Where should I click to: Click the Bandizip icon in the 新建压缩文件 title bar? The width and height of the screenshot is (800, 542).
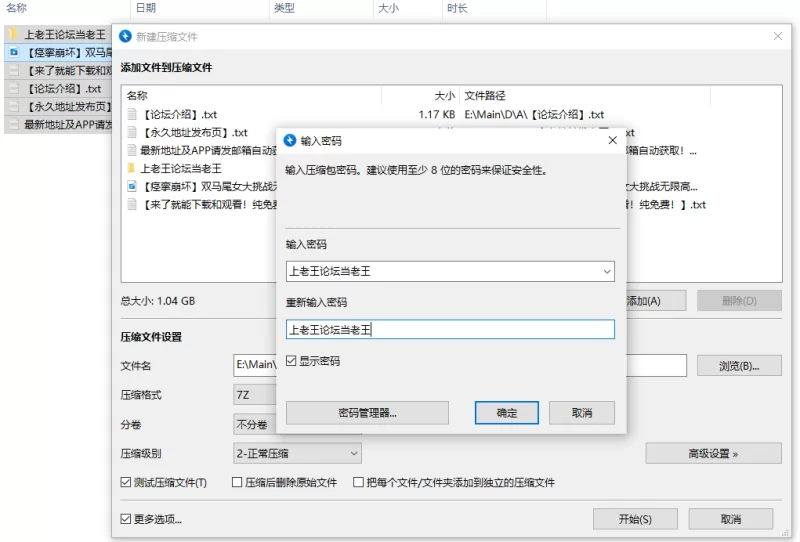[125, 36]
